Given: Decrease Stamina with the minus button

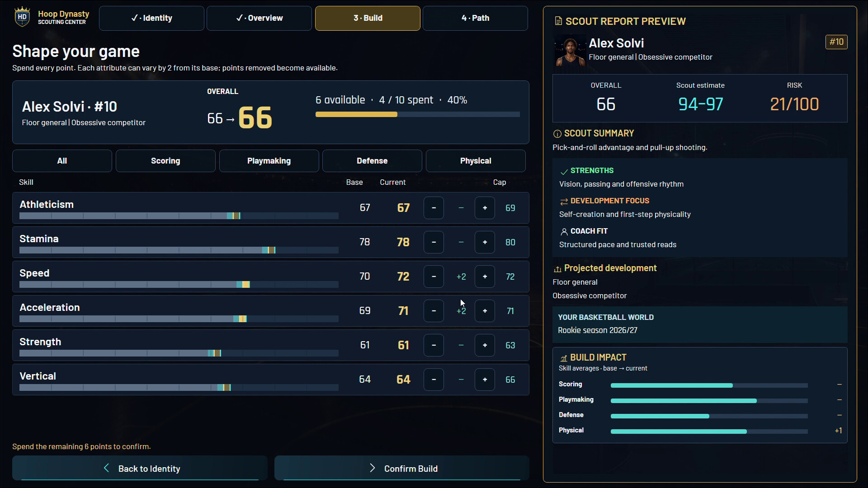Looking at the screenshot, I should point(434,242).
